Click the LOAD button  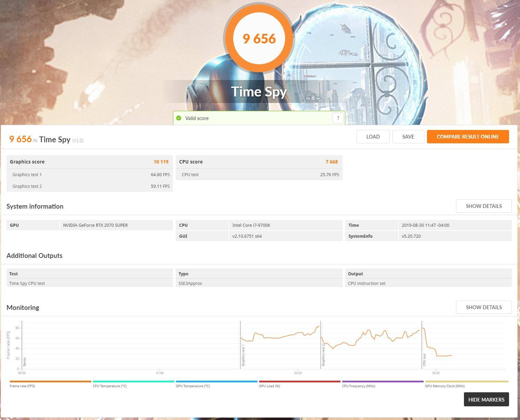point(373,136)
